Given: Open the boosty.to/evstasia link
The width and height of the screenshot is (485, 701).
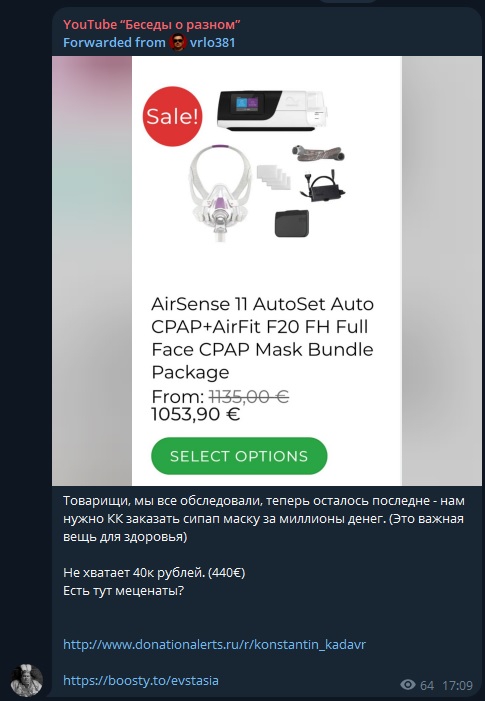Looking at the screenshot, I should [141, 680].
